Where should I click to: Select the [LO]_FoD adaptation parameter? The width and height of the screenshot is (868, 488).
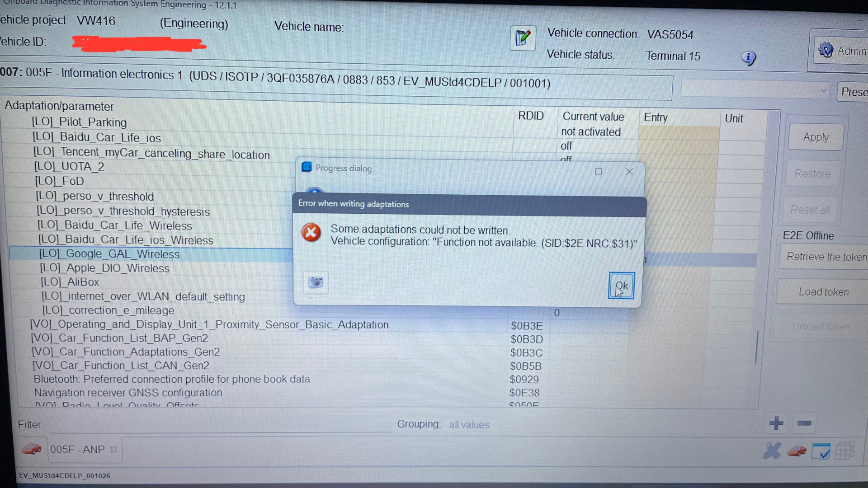tap(59, 181)
